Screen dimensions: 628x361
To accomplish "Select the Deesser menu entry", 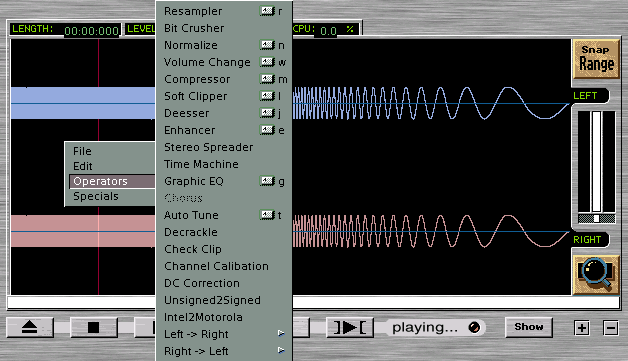I will click(x=224, y=113).
